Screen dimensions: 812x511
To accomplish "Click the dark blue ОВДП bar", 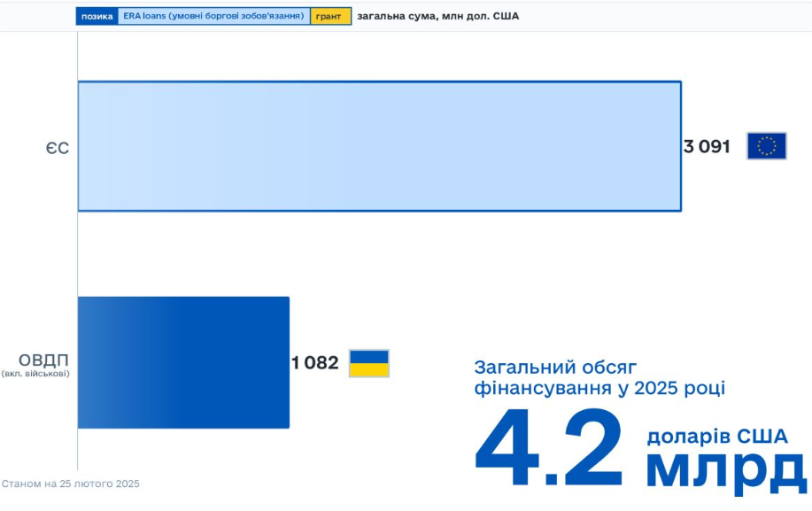I will (x=183, y=362).
